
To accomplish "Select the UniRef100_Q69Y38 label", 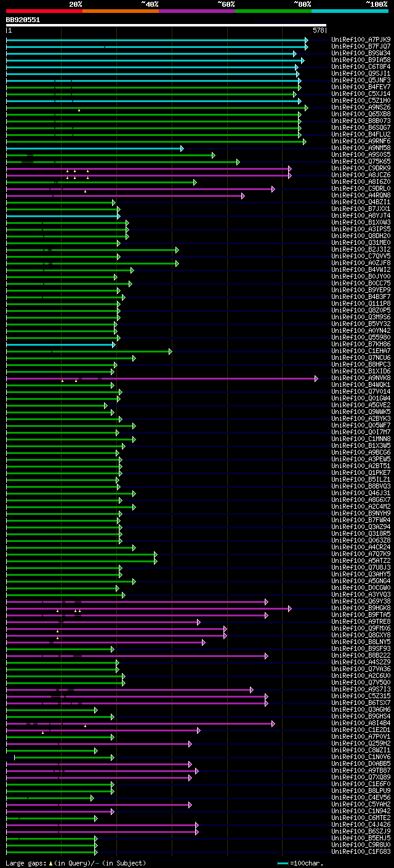I will pyautogui.click(x=361, y=602).
